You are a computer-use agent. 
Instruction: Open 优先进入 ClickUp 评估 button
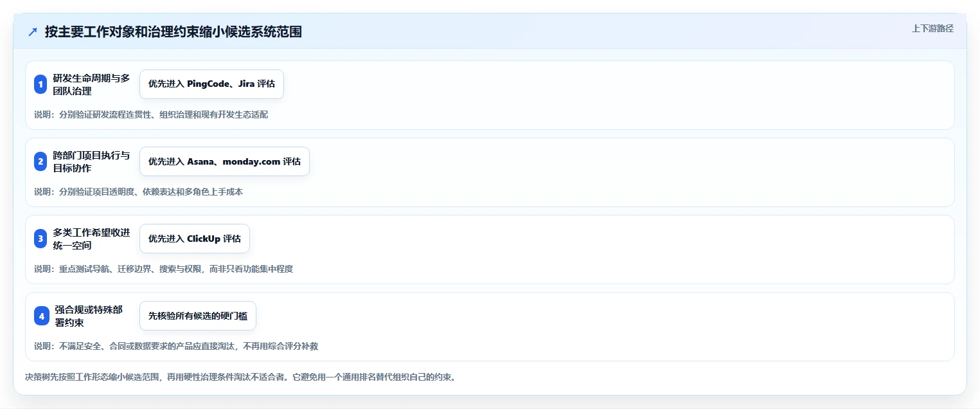(x=194, y=239)
